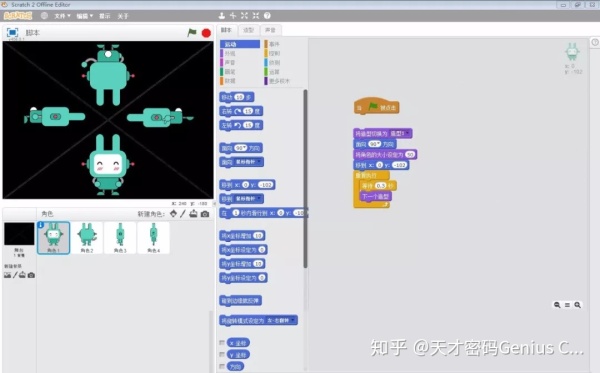Image resolution: width=600 pixels, height=373 pixels.
Task: Select the Delete scissors tool in toolbar
Action: coord(233,16)
